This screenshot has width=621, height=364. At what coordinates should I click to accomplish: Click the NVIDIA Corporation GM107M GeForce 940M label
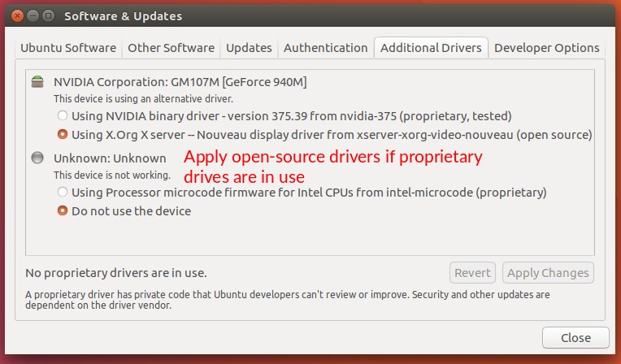(x=180, y=82)
